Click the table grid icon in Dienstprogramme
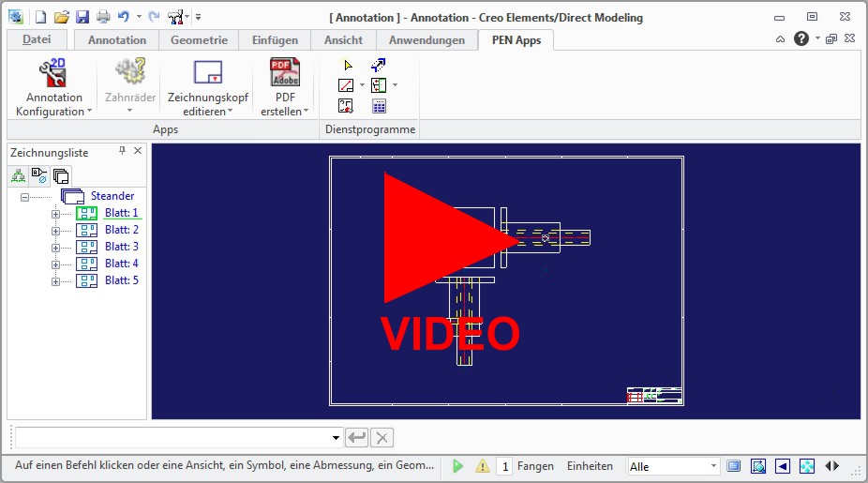 379,106
